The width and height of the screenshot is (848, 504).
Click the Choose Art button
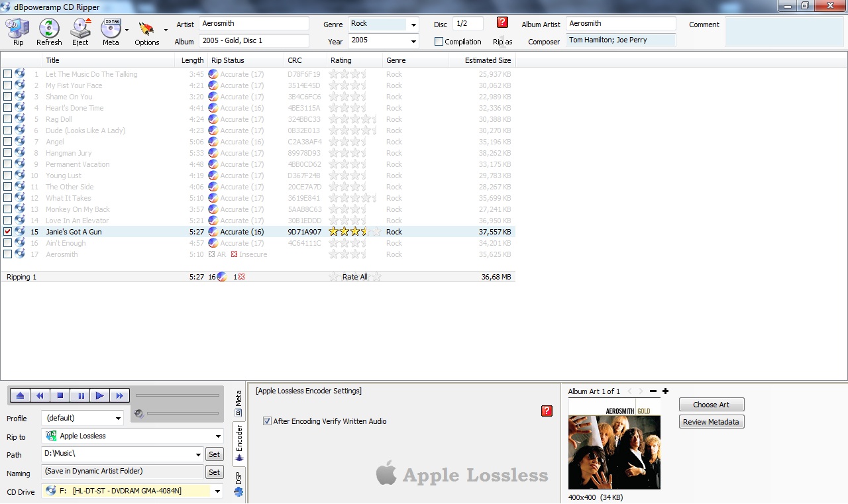coord(711,405)
